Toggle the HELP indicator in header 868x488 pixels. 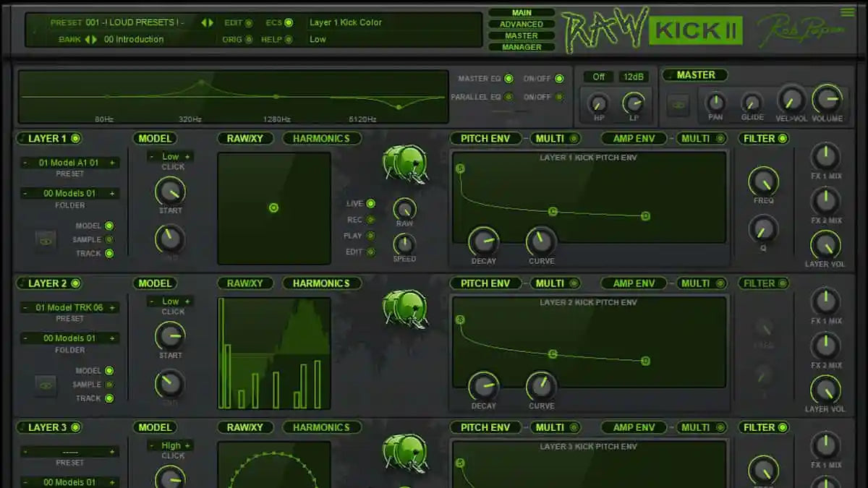tap(289, 40)
